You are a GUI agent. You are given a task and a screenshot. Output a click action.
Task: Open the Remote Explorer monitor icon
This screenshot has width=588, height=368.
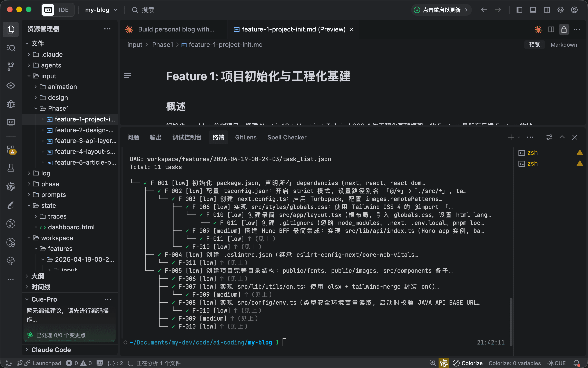(x=11, y=122)
